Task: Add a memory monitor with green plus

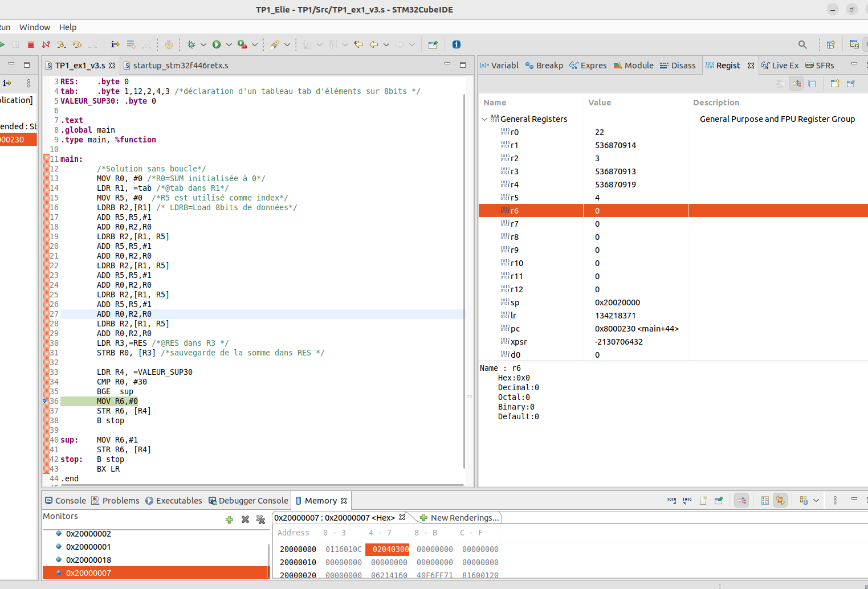Action: [229, 520]
